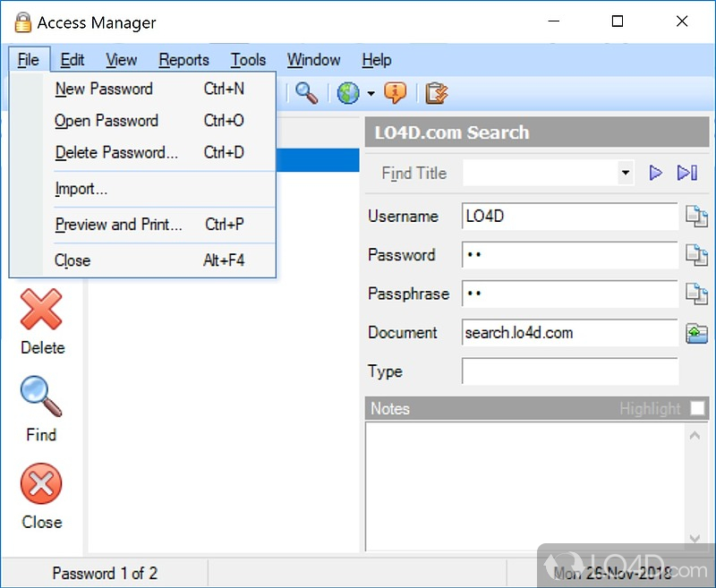The width and height of the screenshot is (716, 588).
Task: Open the View menu
Action: tap(122, 59)
